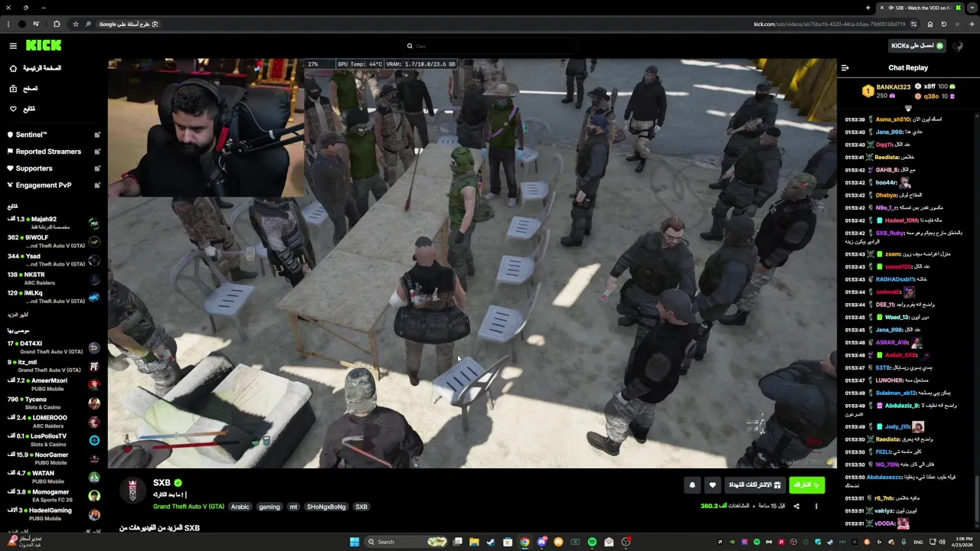The height and width of the screenshot is (551, 980).
Task: Open browser three-dot menu
Action: 8,24
